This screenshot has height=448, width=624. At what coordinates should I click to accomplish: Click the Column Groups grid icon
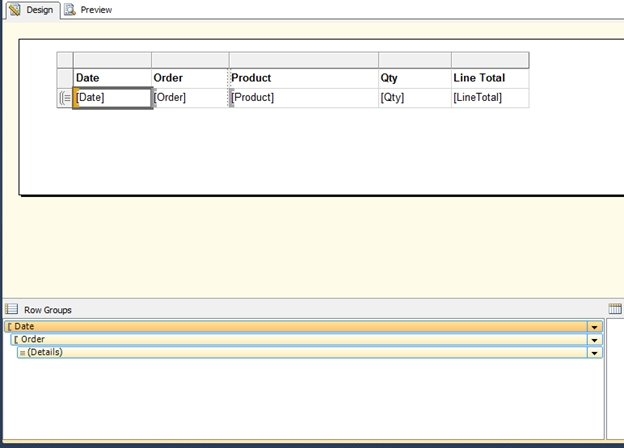[x=615, y=310]
